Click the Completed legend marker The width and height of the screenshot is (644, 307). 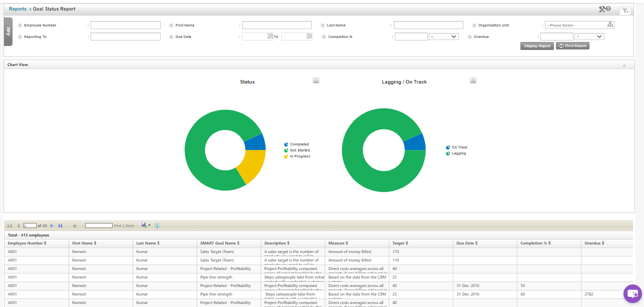pyautogui.click(x=286, y=144)
